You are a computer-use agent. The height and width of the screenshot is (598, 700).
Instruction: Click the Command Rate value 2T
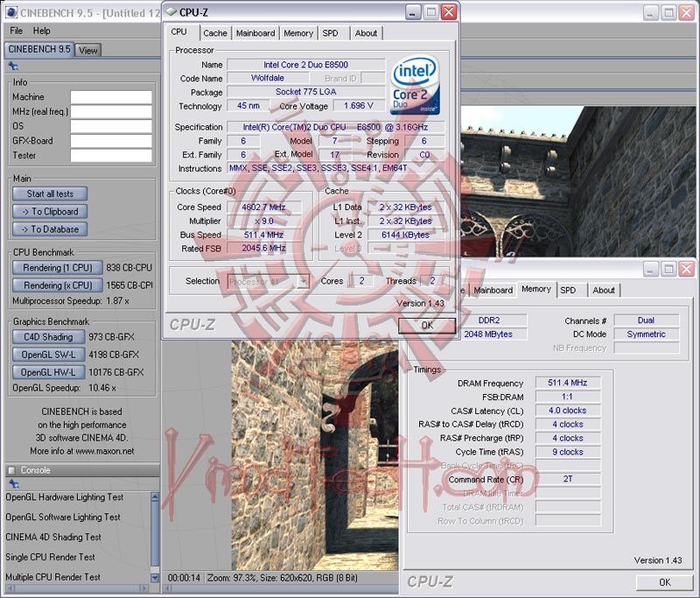coord(567,479)
